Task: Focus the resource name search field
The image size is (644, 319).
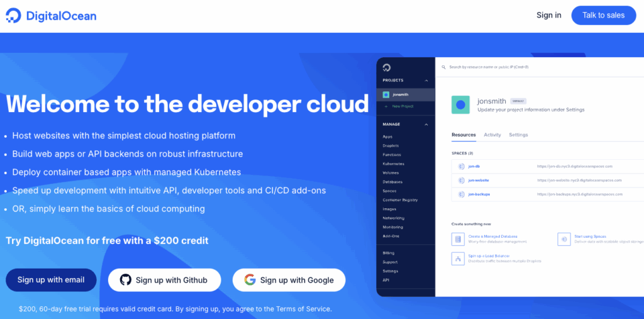Action: click(x=489, y=67)
